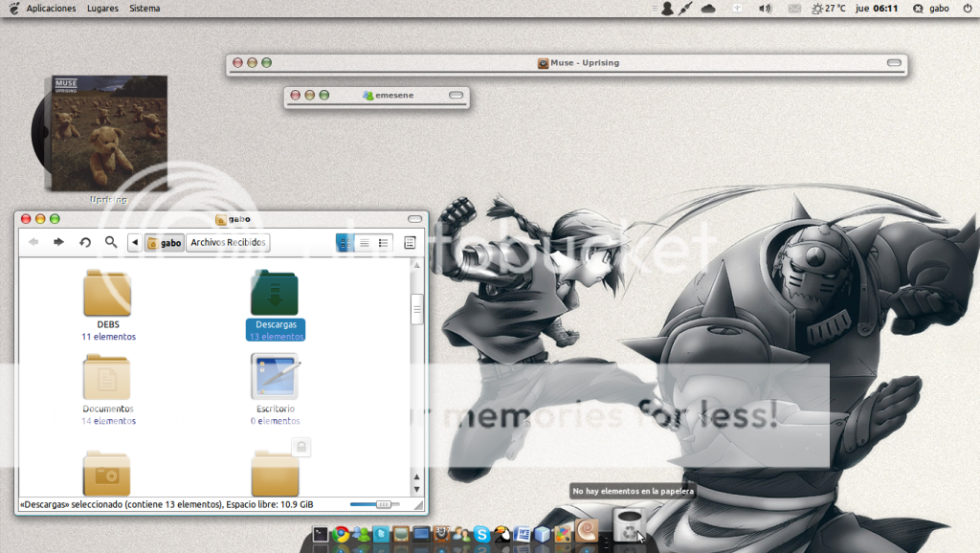Go forward using the right arrow

coord(58,243)
